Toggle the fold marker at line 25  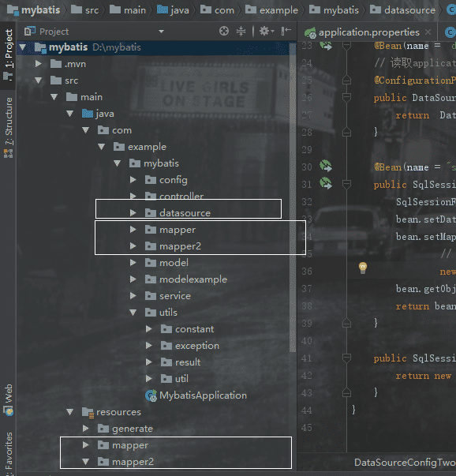coord(346,81)
